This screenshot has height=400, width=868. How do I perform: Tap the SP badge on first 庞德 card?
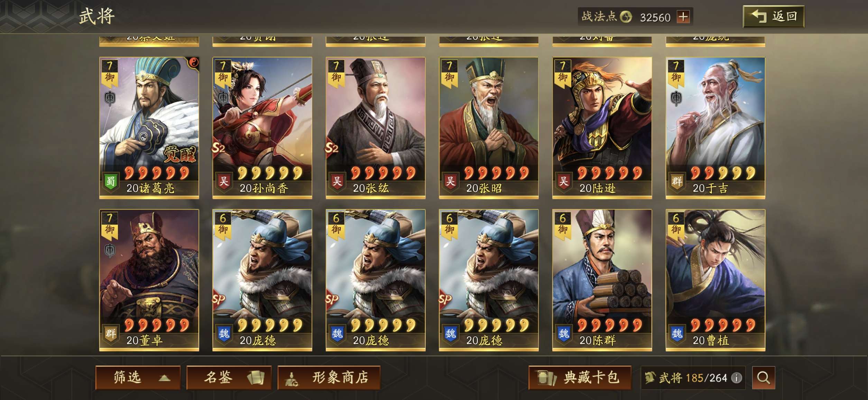click(x=219, y=299)
